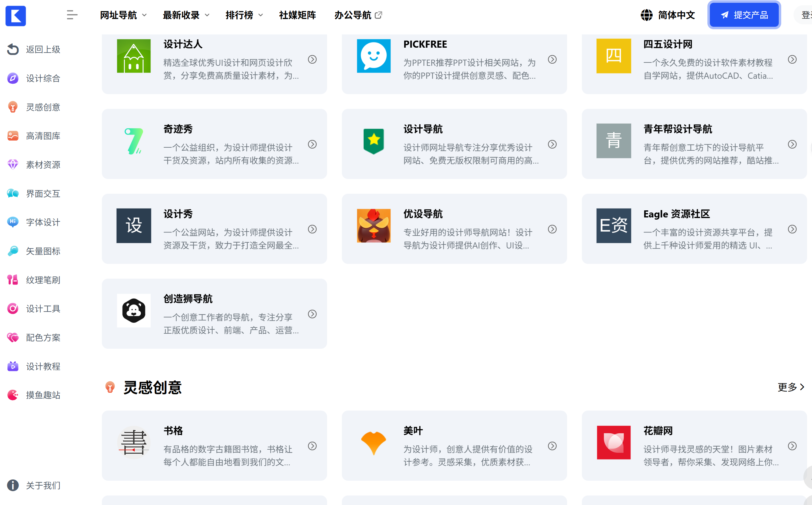
Task: Open the 设计达人 green pencil logo
Action: [x=134, y=56]
